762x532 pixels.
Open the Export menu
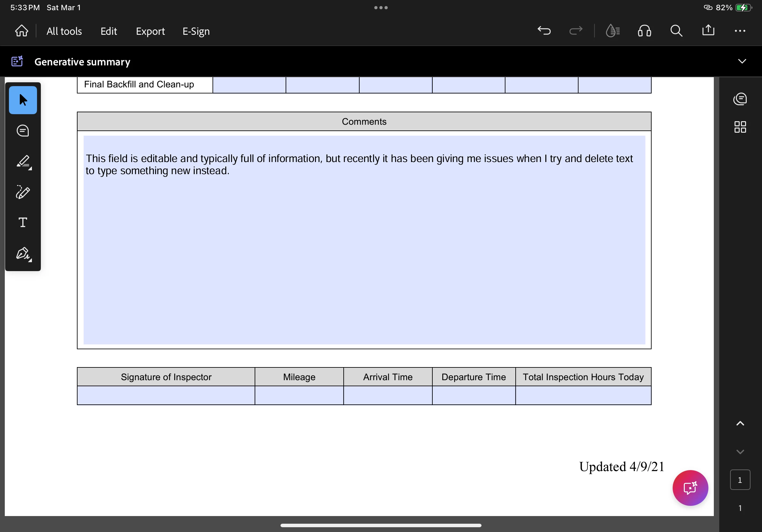point(150,31)
